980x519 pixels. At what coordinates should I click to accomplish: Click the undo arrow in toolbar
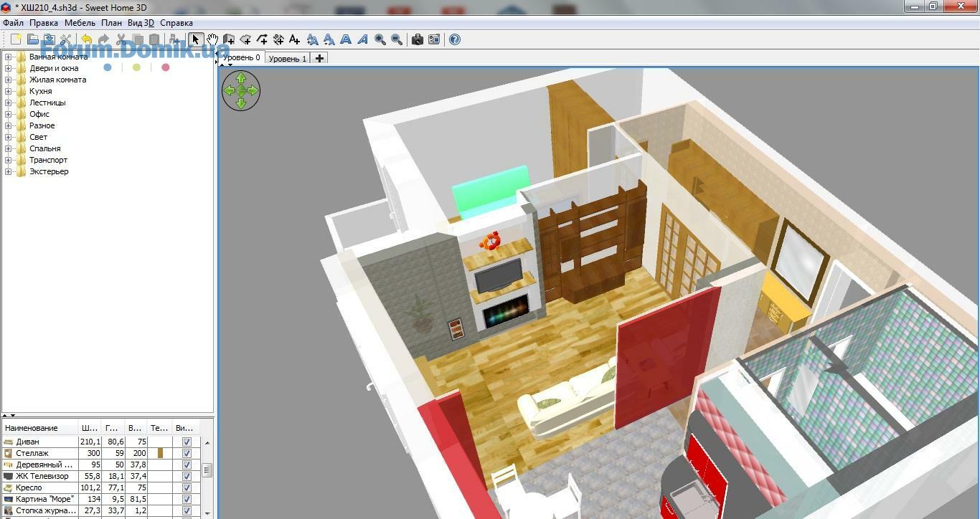[x=87, y=39]
